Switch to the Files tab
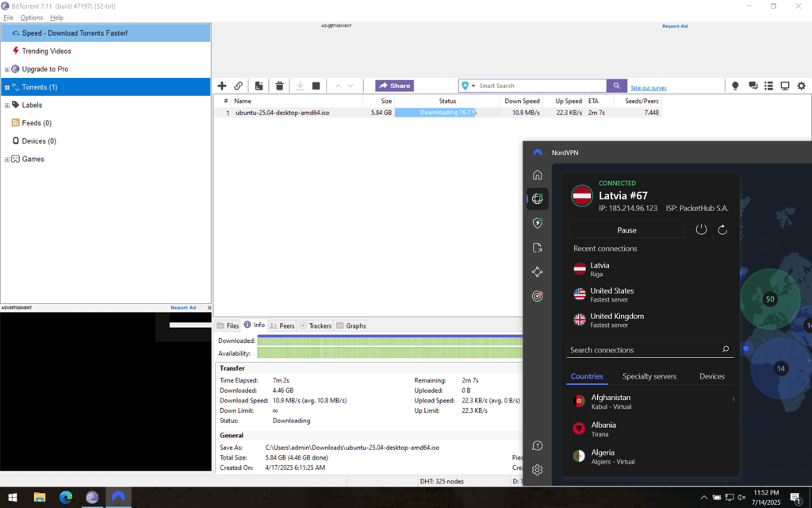 (228, 325)
